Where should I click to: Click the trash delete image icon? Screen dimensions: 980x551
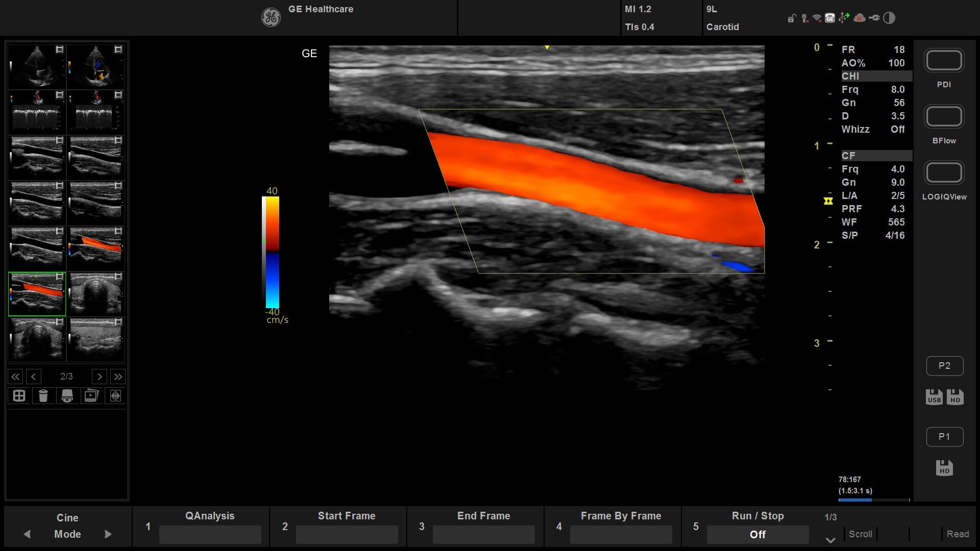(x=43, y=396)
